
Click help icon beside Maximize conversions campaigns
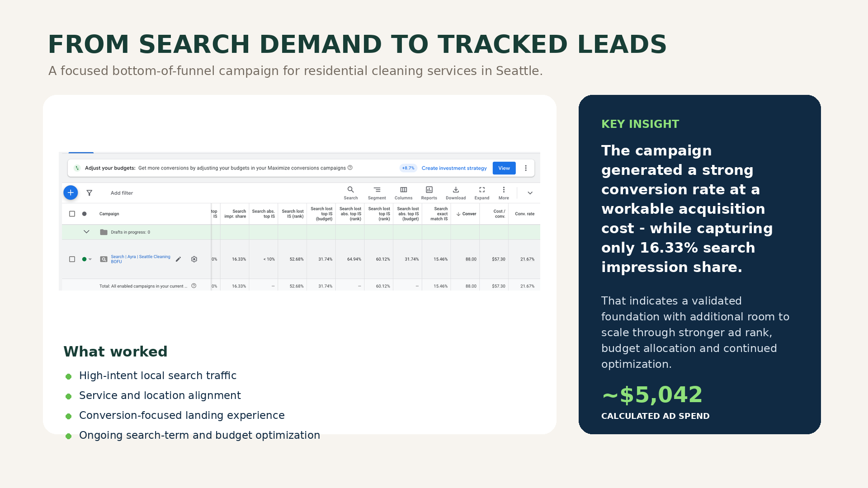[350, 168]
